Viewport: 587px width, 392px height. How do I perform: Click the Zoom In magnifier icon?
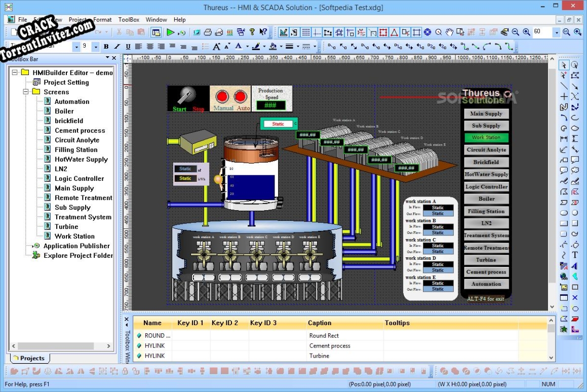pos(526,32)
